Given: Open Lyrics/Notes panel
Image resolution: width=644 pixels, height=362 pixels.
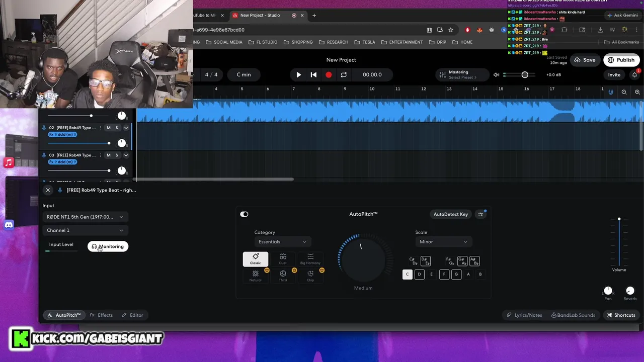Looking at the screenshot, I should pos(524,315).
